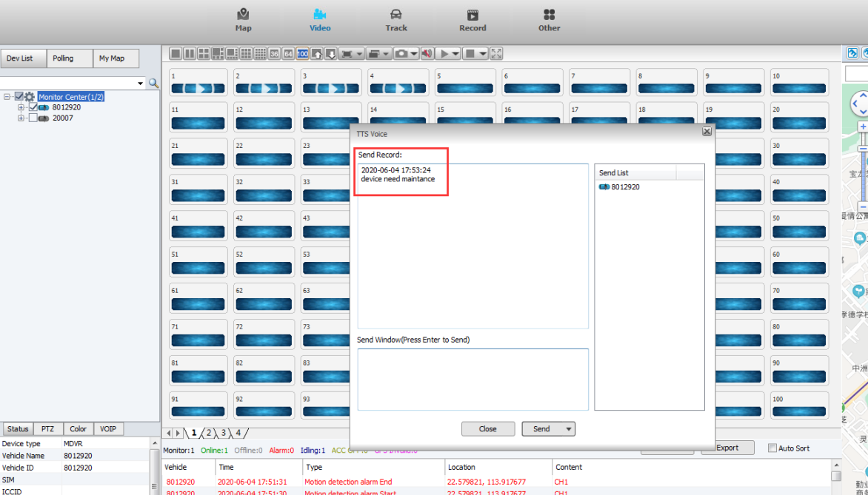Click the page-up arrow toolbar icon
This screenshot has width=868, height=495.
coord(317,54)
